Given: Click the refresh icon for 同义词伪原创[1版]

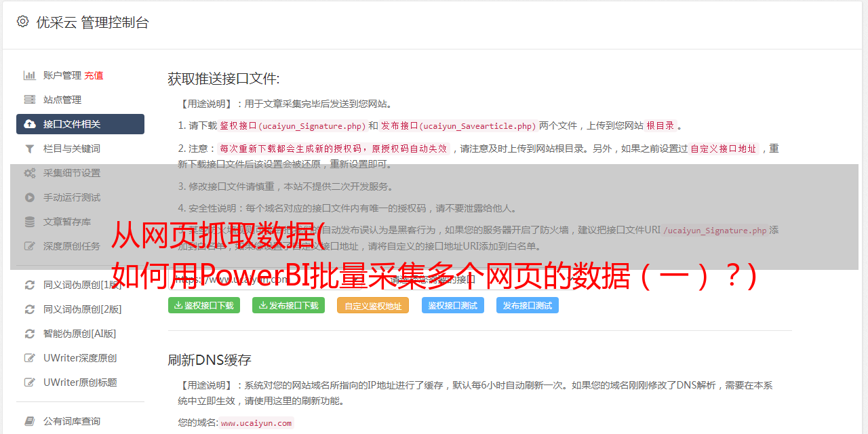Looking at the screenshot, I should click(30, 285).
